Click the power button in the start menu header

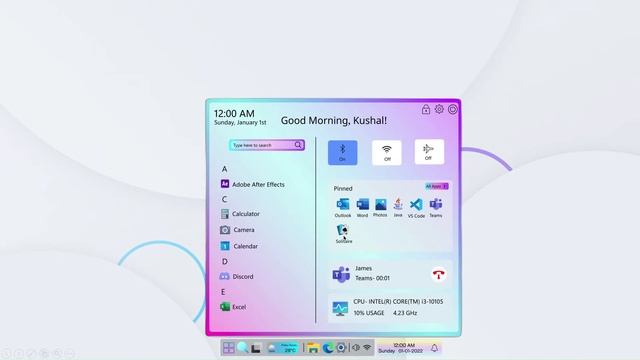pos(453,109)
